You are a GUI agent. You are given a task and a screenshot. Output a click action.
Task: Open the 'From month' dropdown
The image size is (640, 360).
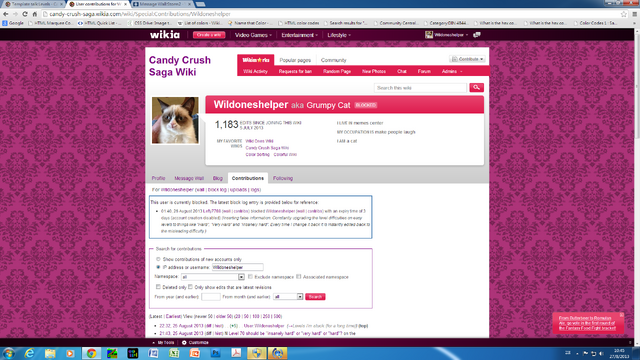[288, 297]
